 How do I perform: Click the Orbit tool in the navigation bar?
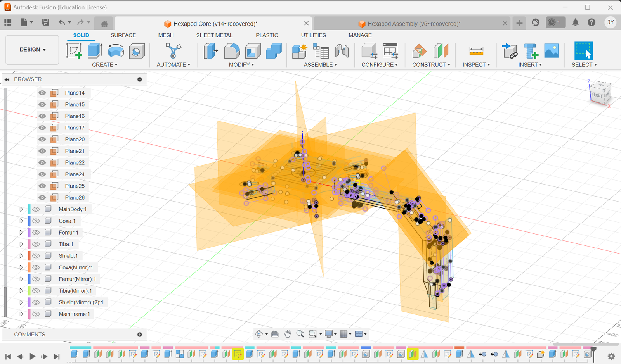(x=258, y=334)
